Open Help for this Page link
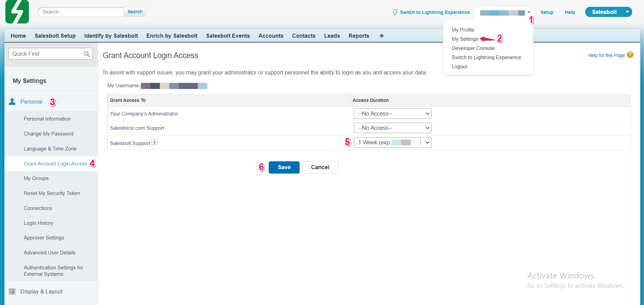The image size is (644, 305). pos(606,55)
